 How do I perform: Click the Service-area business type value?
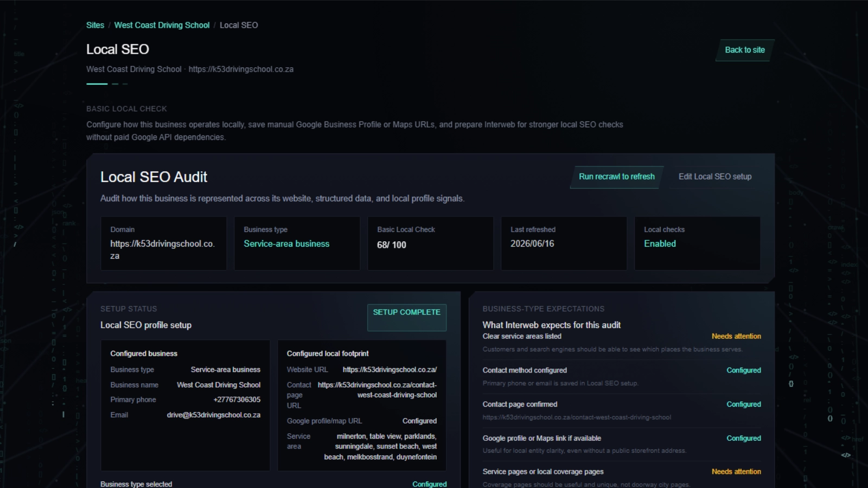point(286,244)
